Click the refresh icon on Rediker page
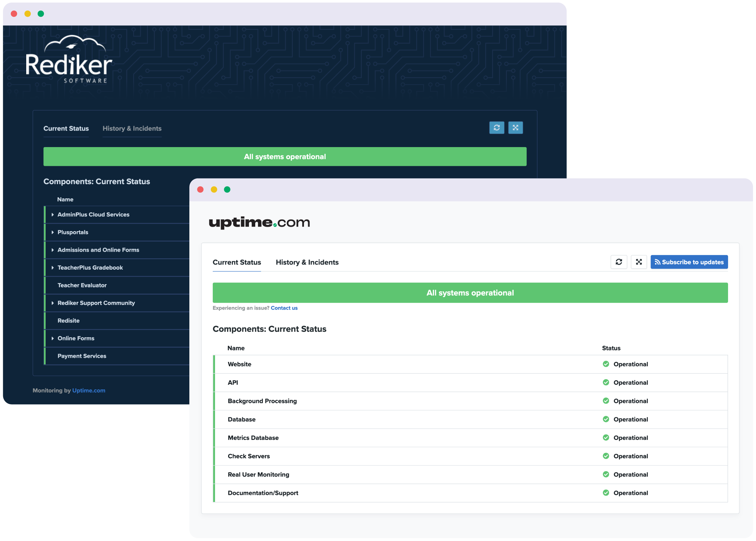Screen dimensions: 756x541 (x=496, y=128)
